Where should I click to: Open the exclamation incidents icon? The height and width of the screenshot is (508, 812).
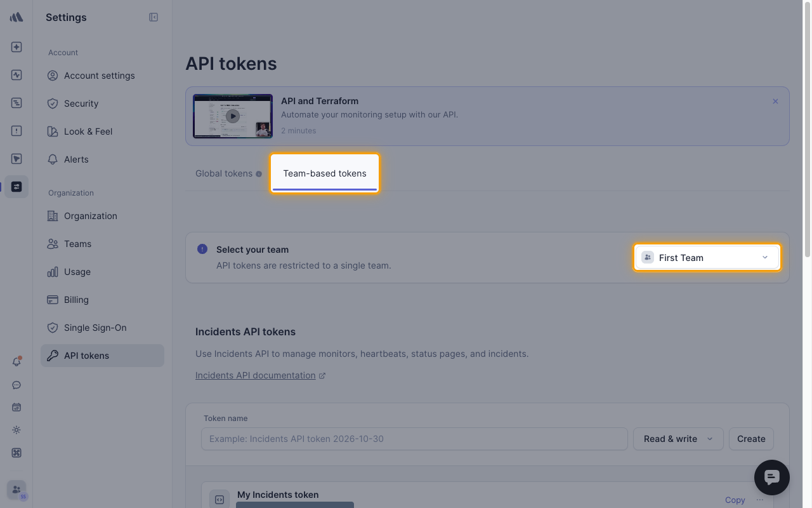click(x=16, y=131)
